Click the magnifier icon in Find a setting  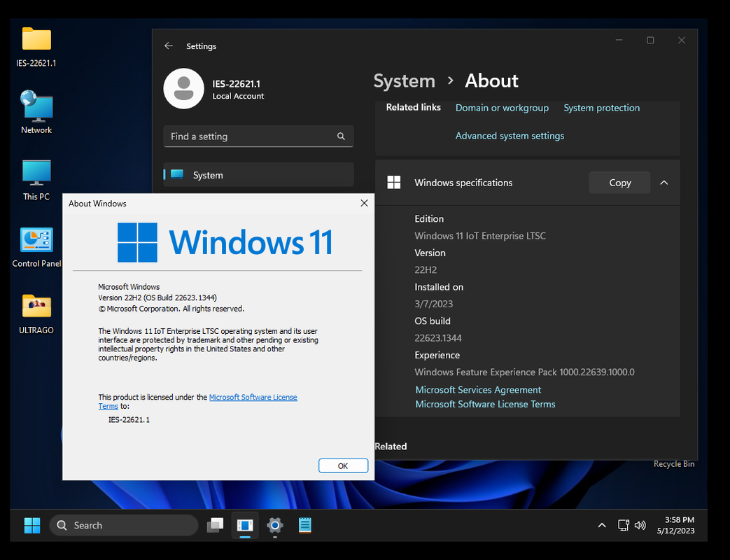[342, 136]
